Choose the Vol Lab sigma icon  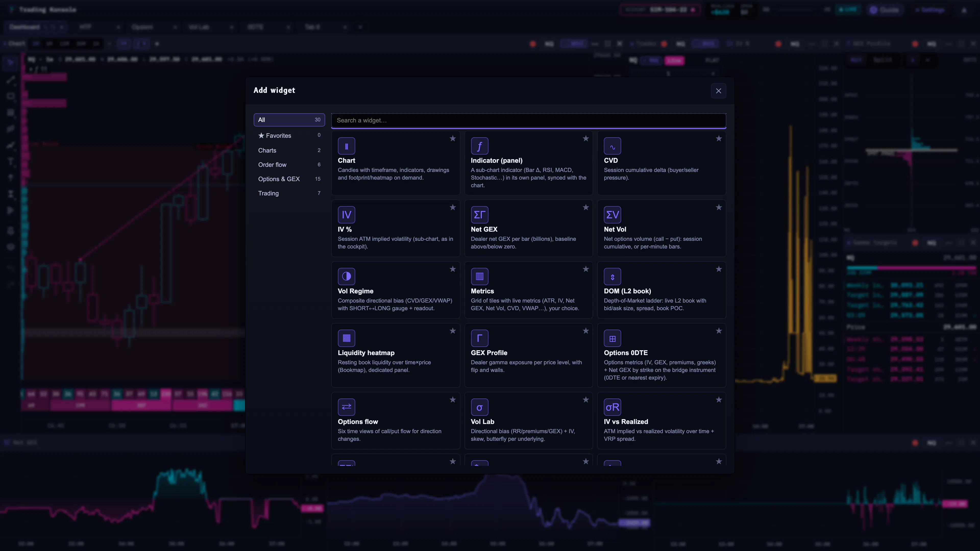(479, 407)
